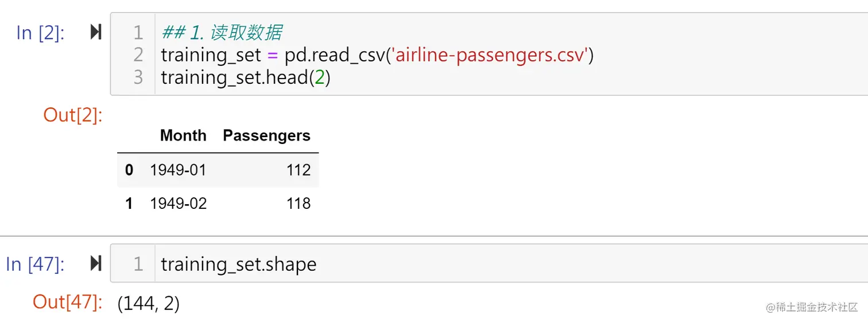Select the In [47] prompt label
The height and width of the screenshot is (323, 868).
point(35,264)
